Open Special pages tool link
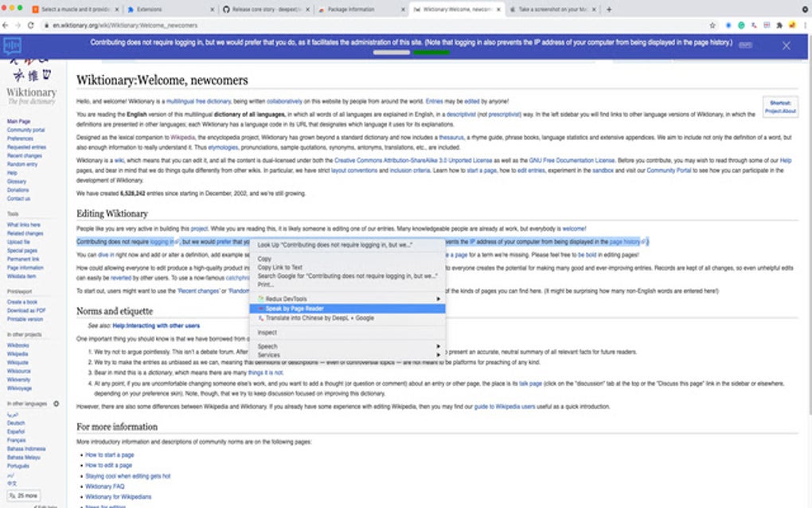 pyautogui.click(x=21, y=251)
